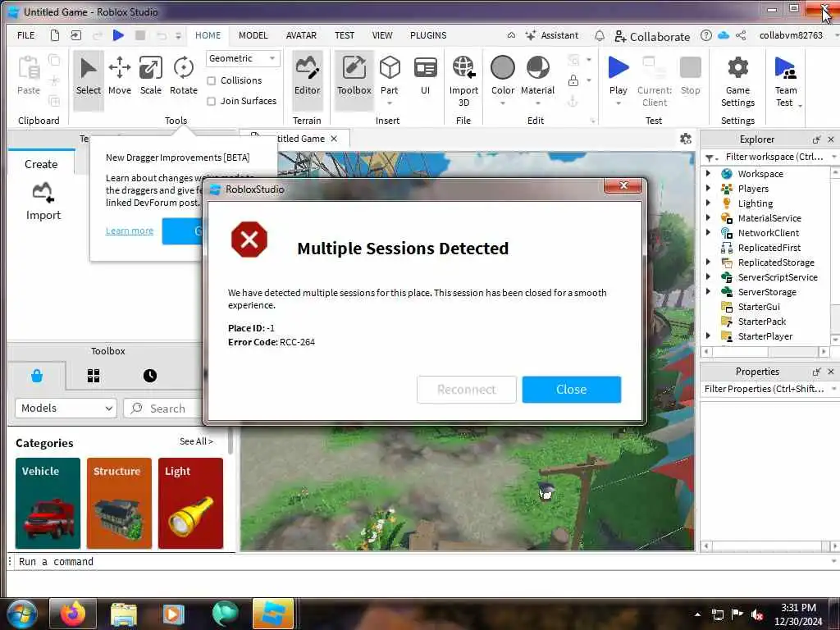This screenshot has height=630, width=840.
Task: Open the Recent clock tab in Toolbox
Action: coord(150,376)
